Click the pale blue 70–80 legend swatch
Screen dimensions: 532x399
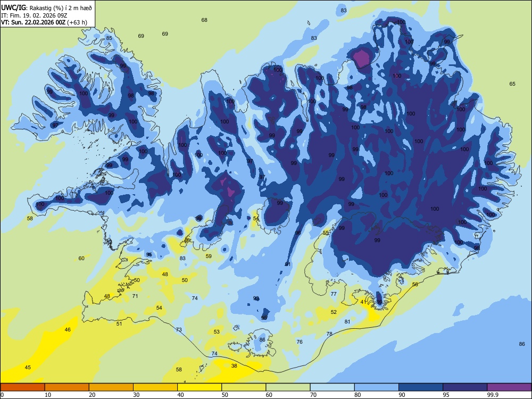point(332,387)
